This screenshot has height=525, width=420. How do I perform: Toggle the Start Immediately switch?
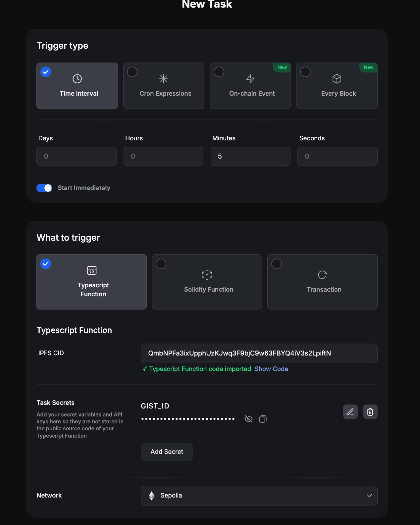44,188
